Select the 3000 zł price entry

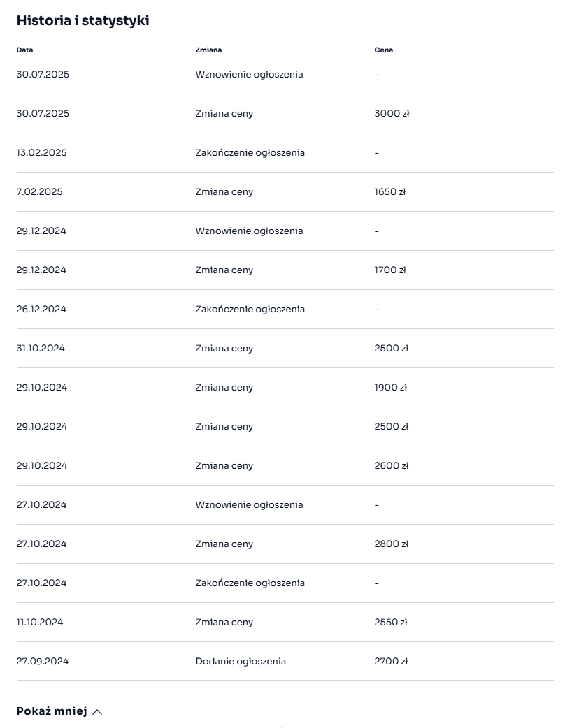point(392,113)
